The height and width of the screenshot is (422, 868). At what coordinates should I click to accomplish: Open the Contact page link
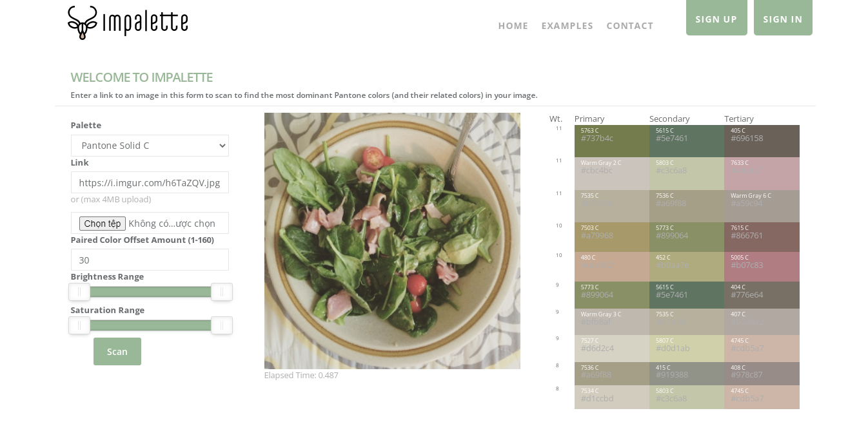click(629, 26)
